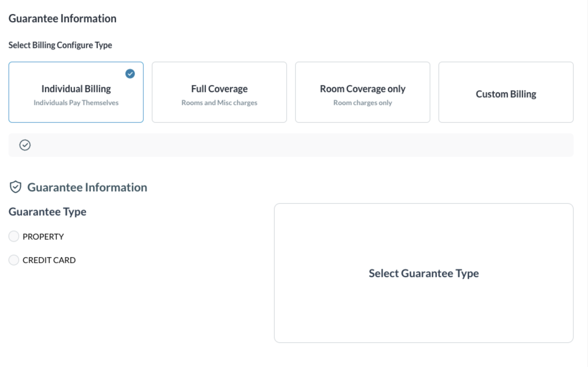Select the PROPERTY radio button

pyautogui.click(x=14, y=236)
